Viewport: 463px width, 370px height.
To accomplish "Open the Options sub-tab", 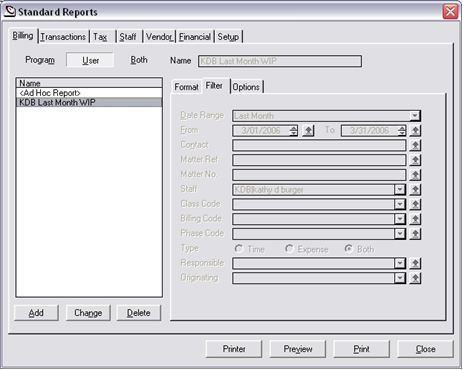I will point(246,87).
